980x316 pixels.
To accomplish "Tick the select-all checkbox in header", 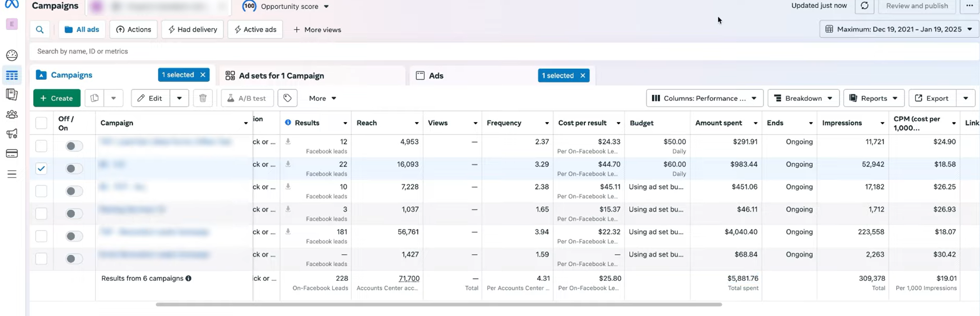I will (41, 123).
